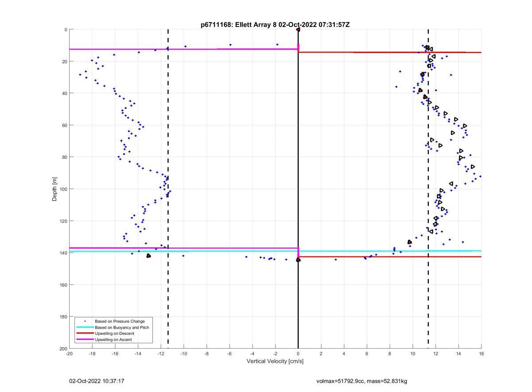Click the y-axis tick label '100'
This screenshot has height=392, width=532.
click(x=63, y=189)
